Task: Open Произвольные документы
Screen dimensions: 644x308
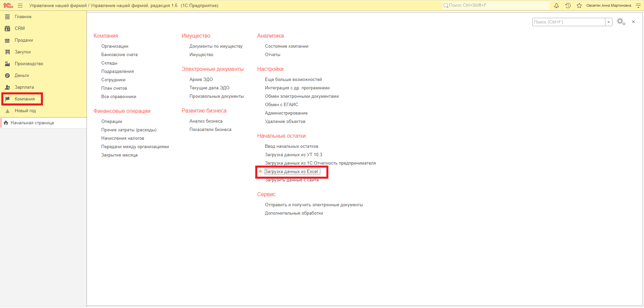Action: click(217, 96)
